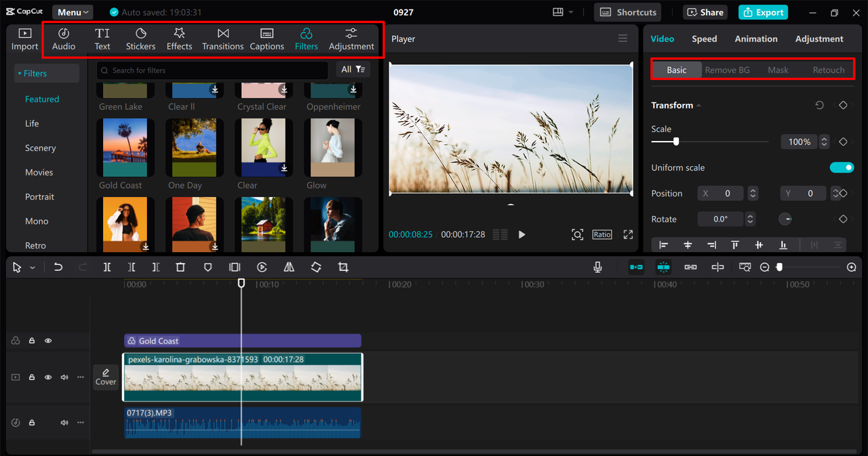Click the Freeze frame tool icon
Image resolution: width=868 pixels, height=456 pixels.
click(x=235, y=268)
